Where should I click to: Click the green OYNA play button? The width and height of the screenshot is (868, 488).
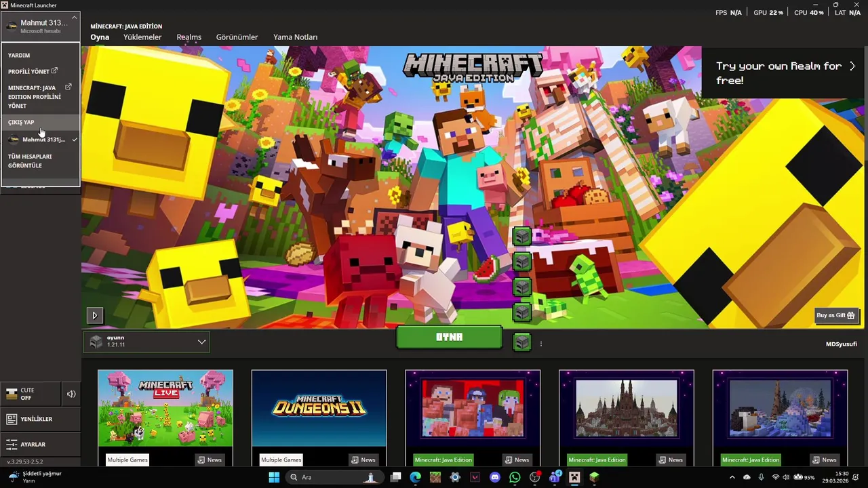pos(449,337)
